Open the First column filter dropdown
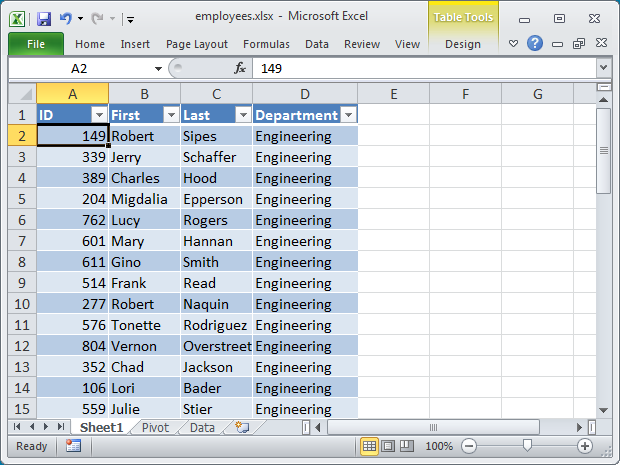This screenshot has width=620, height=465. [171, 115]
